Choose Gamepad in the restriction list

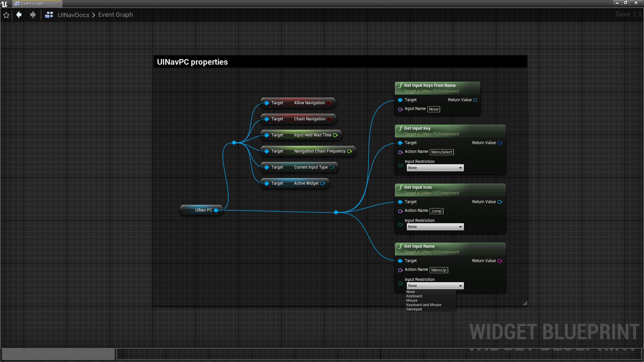pos(414,309)
